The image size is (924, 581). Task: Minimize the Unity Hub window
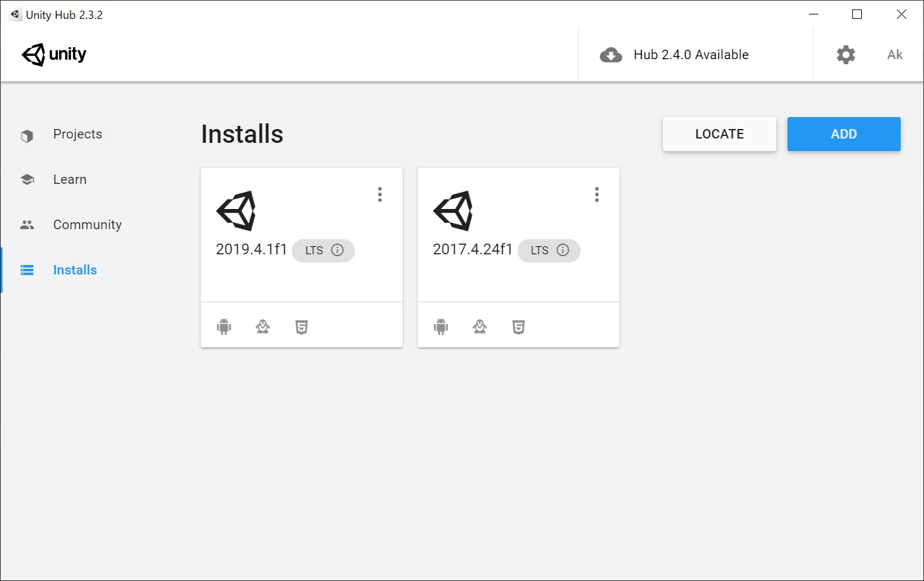[x=814, y=14]
